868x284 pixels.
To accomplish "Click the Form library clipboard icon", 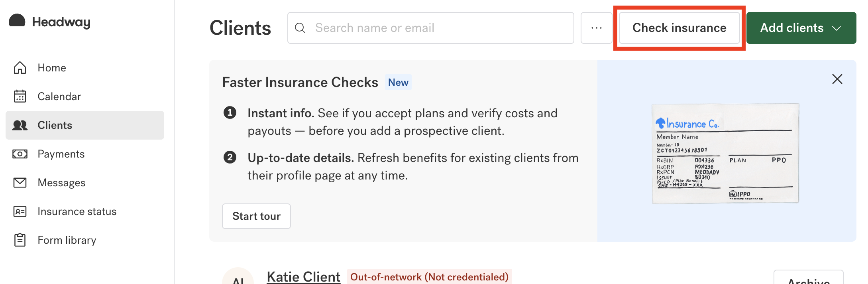I will coord(20,240).
